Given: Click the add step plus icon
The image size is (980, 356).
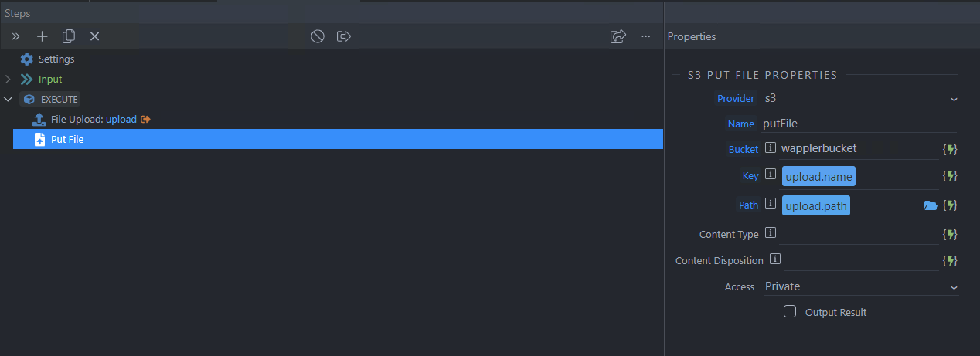Looking at the screenshot, I should pos(43,36).
